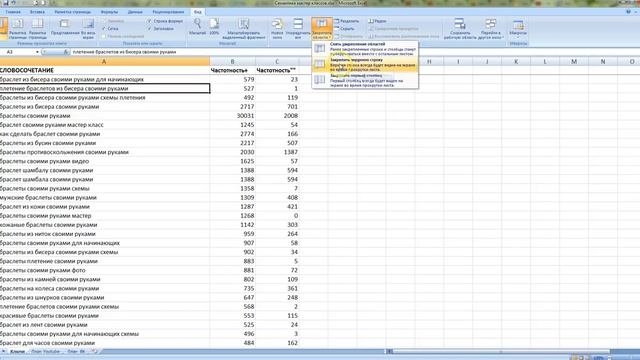Hide window with Скрыть command
640x360 pixels.
click(344, 29)
